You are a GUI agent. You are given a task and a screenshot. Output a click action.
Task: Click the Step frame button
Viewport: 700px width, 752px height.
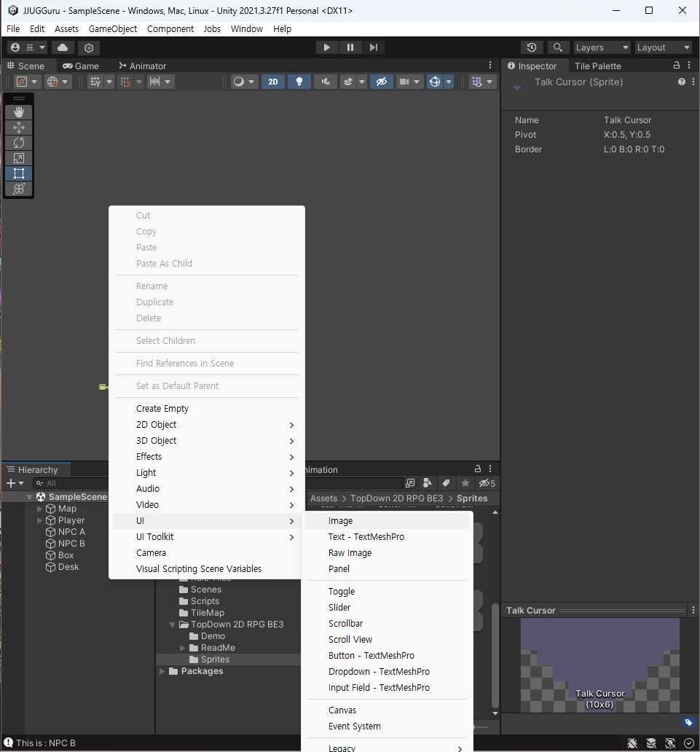click(x=374, y=47)
